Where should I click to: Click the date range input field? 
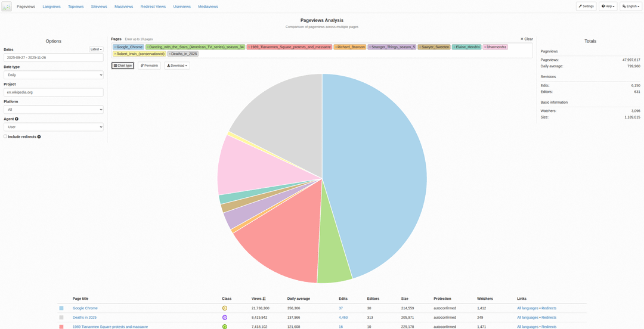[x=54, y=57]
